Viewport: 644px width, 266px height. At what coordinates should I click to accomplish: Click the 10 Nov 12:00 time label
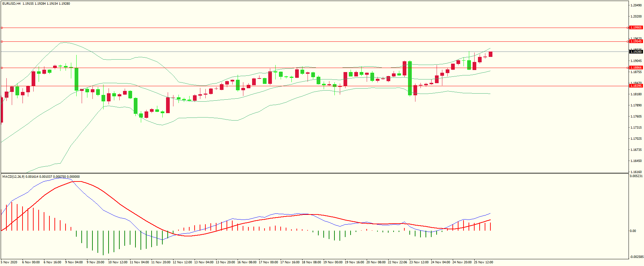(x=118, y=262)
